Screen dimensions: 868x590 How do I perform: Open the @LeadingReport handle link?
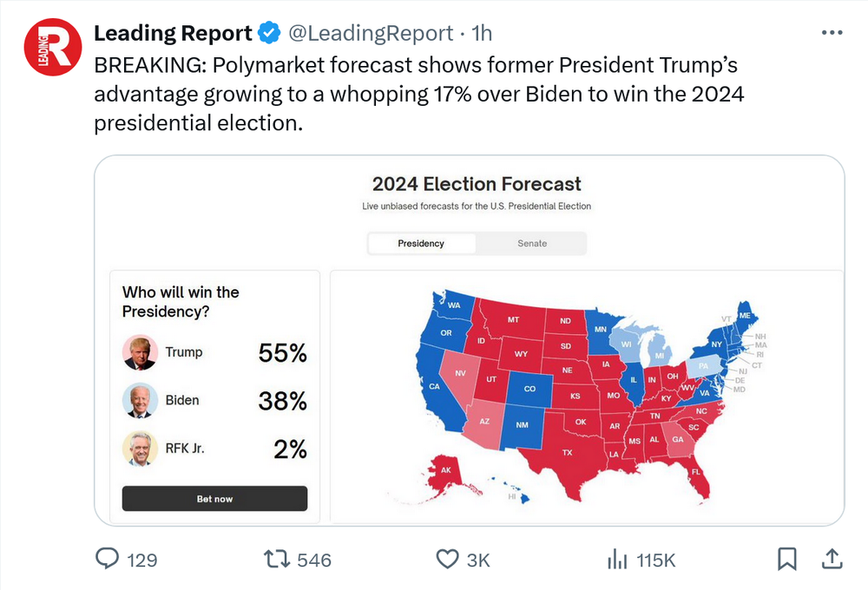[371, 34]
